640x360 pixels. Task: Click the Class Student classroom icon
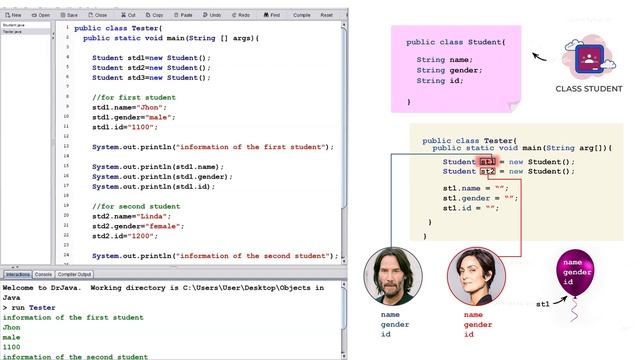pos(589,58)
